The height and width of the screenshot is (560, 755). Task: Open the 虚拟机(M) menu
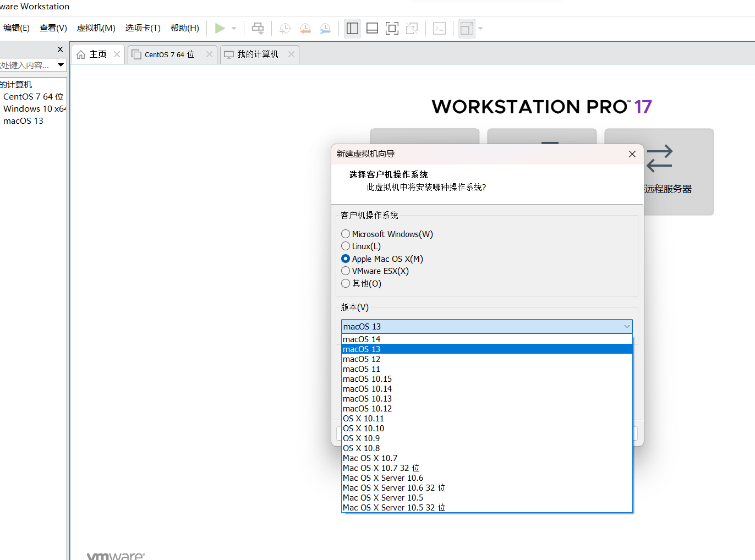pos(96,28)
